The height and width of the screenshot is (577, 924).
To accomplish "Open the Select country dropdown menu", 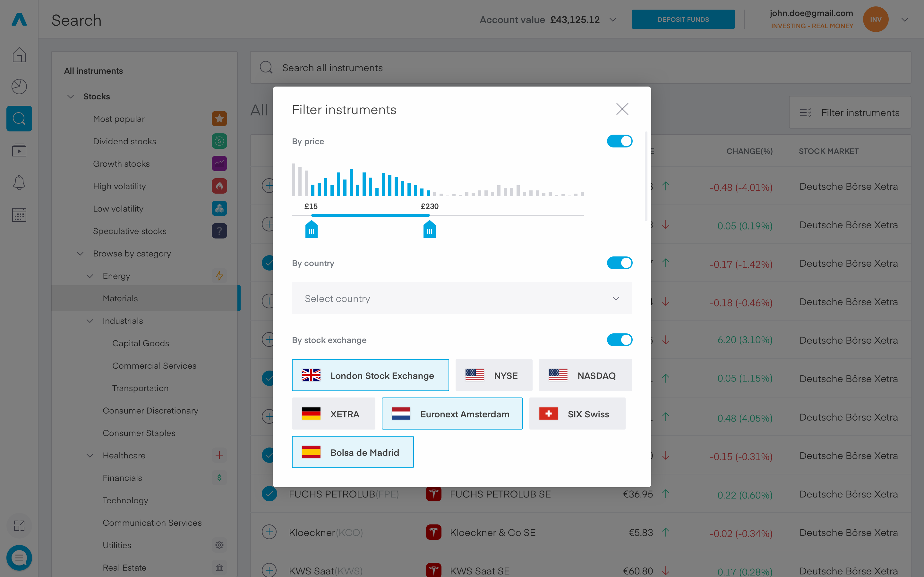I will pos(462,298).
